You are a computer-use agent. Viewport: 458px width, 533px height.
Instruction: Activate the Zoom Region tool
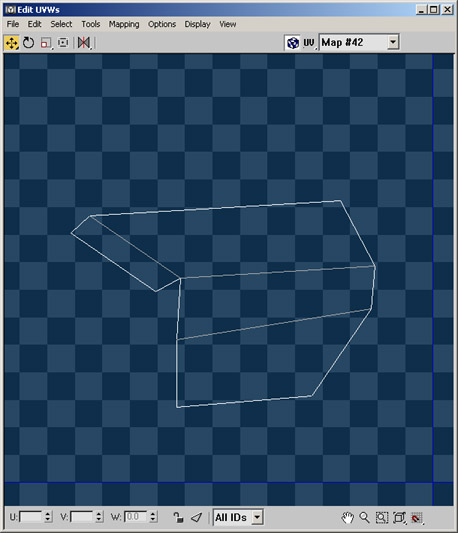(382, 518)
